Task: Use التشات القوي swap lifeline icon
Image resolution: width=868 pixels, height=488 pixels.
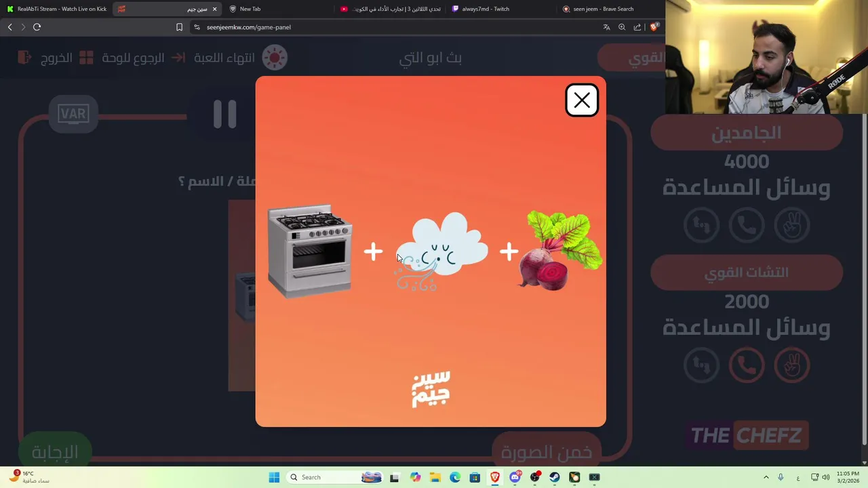Action: pos(701,365)
